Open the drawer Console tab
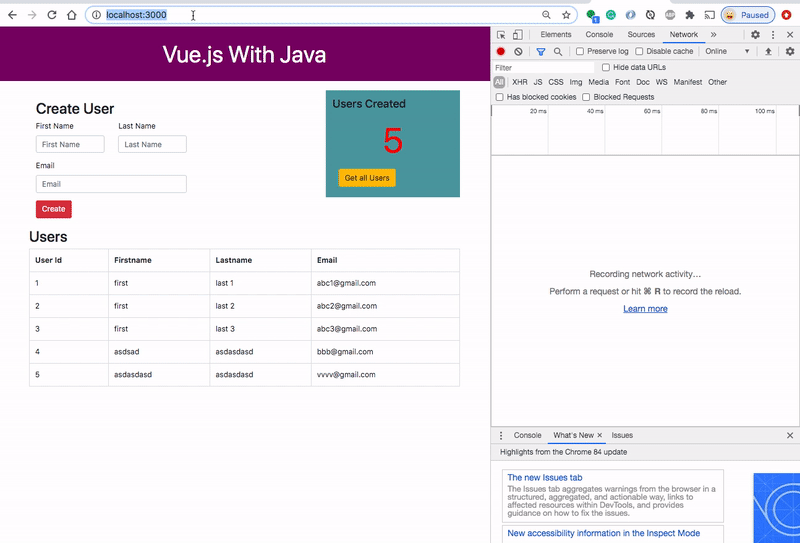Viewport: 800px width, 543px height. pyautogui.click(x=527, y=435)
